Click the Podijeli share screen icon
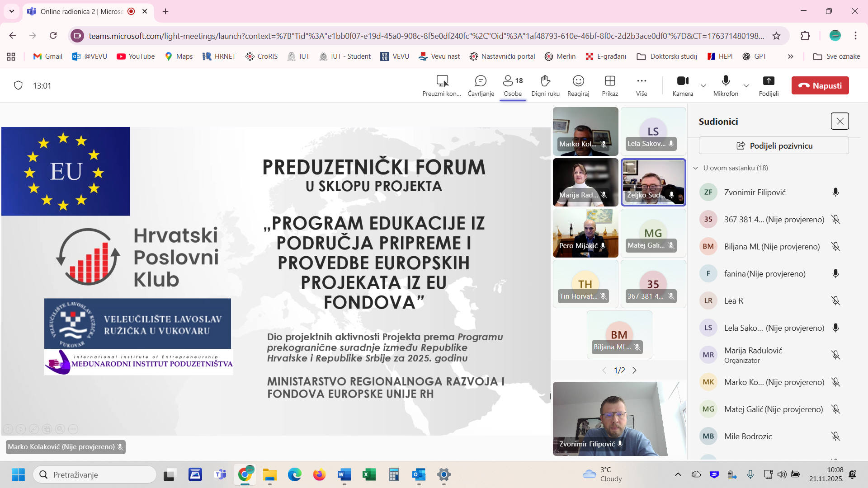The image size is (868, 488). (x=769, y=81)
